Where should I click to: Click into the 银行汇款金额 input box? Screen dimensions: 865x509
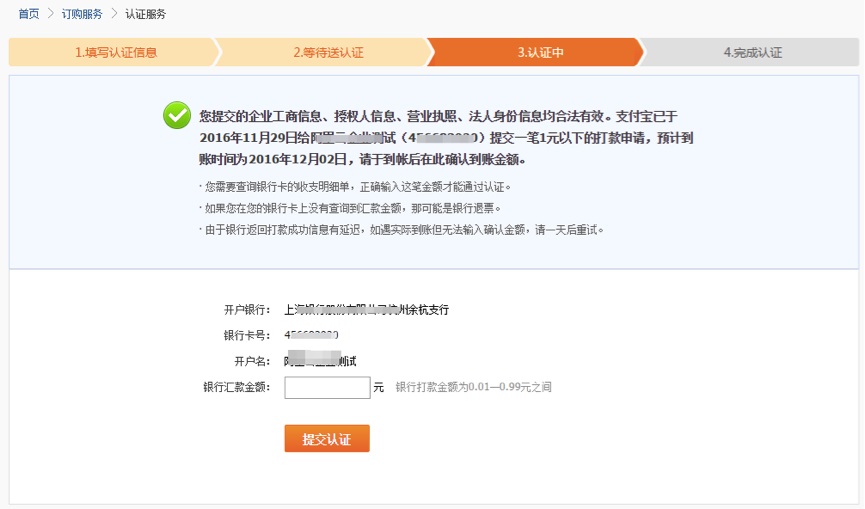tap(327, 387)
